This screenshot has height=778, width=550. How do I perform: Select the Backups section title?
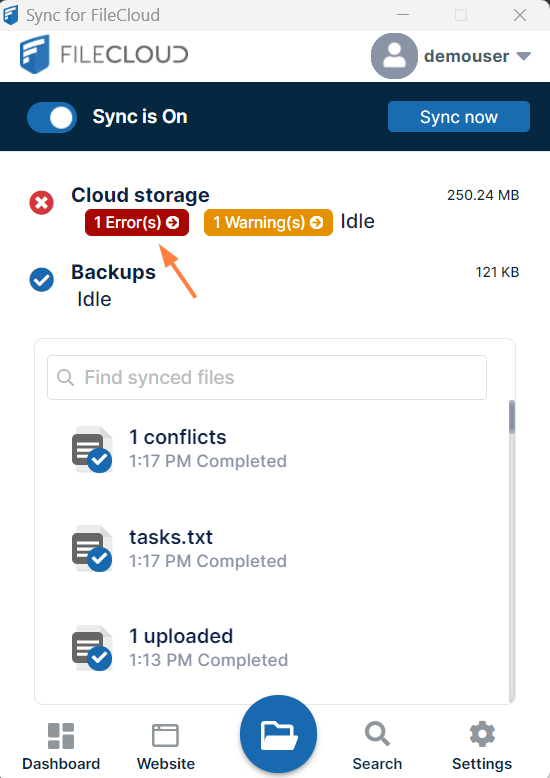pos(114,272)
